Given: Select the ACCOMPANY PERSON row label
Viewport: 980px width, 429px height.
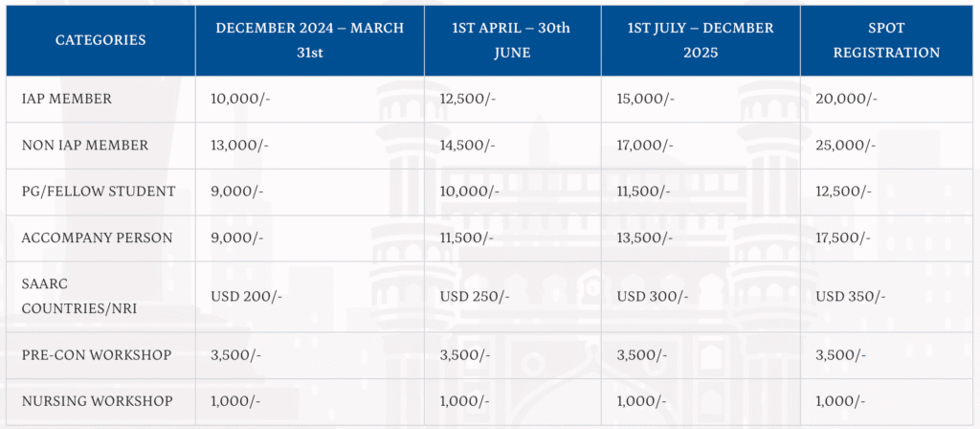Looking at the screenshot, I should 97,237.
